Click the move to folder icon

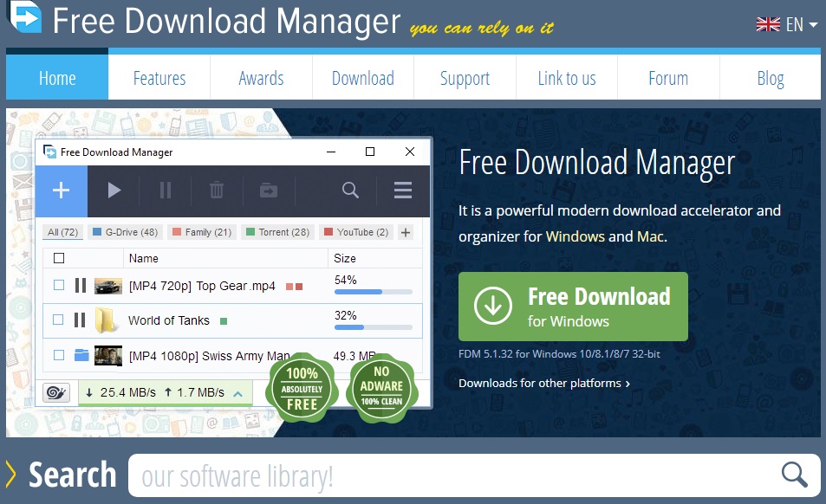coord(269,190)
